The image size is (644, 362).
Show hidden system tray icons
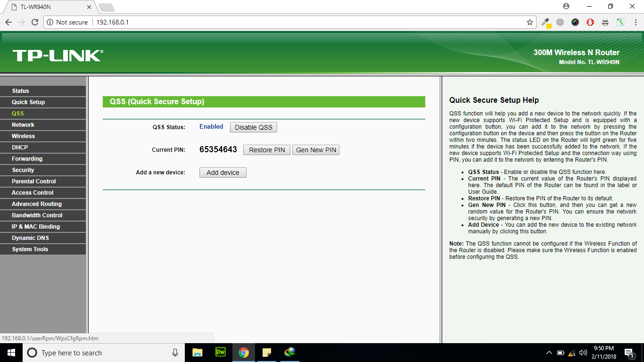point(549,353)
